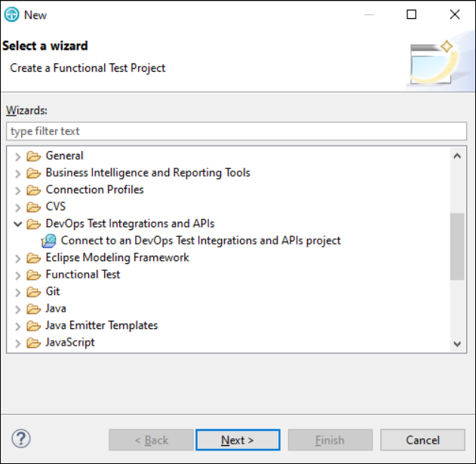Expand the JavaScript category
Image resolution: width=476 pixels, height=464 pixels.
[x=18, y=343]
